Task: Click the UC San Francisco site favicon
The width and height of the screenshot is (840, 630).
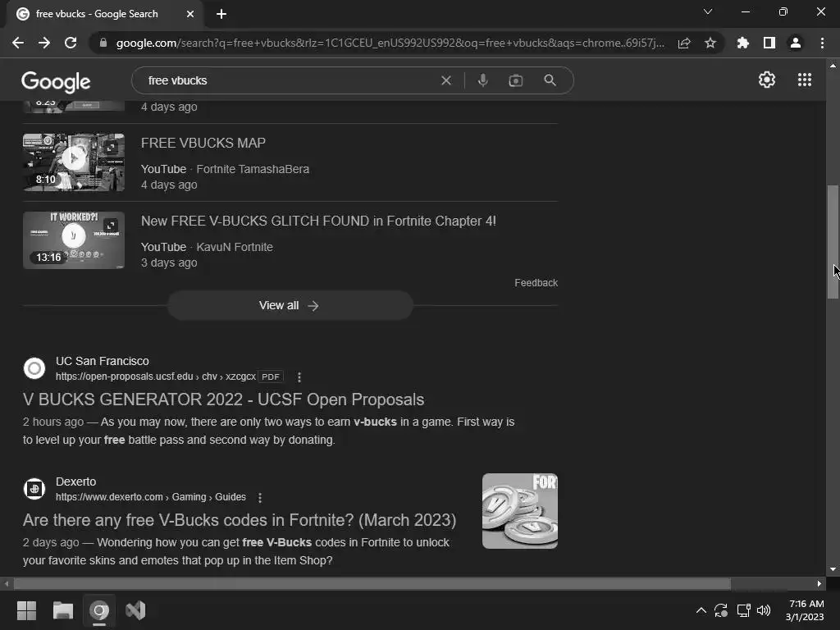Action: 34,368
